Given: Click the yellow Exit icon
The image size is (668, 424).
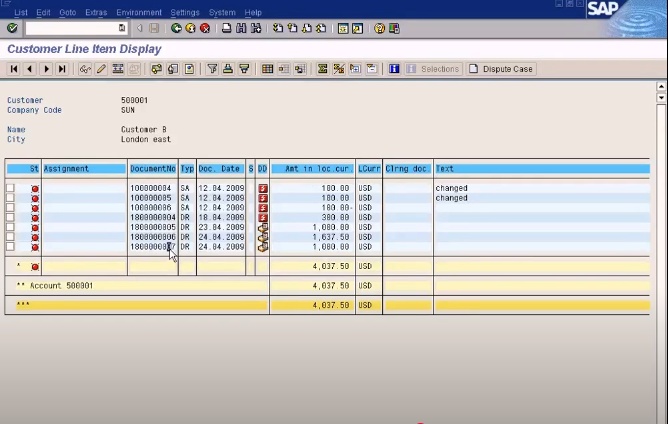Looking at the screenshot, I should click(190, 29).
